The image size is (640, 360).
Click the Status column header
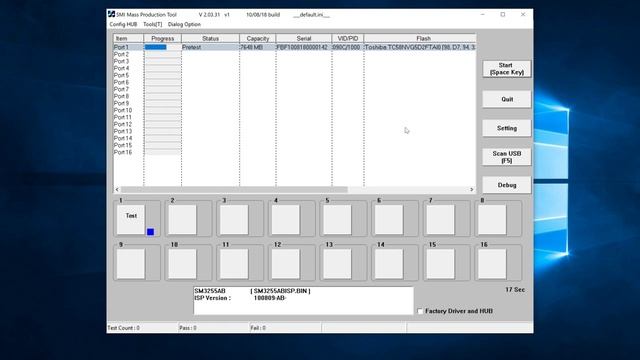(x=210, y=38)
